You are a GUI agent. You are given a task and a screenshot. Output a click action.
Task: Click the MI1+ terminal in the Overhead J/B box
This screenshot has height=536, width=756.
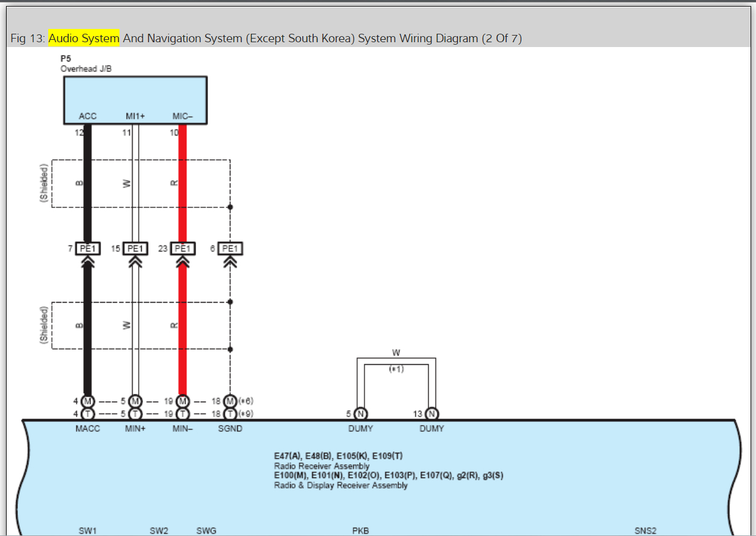pyautogui.click(x=135, y=116)
